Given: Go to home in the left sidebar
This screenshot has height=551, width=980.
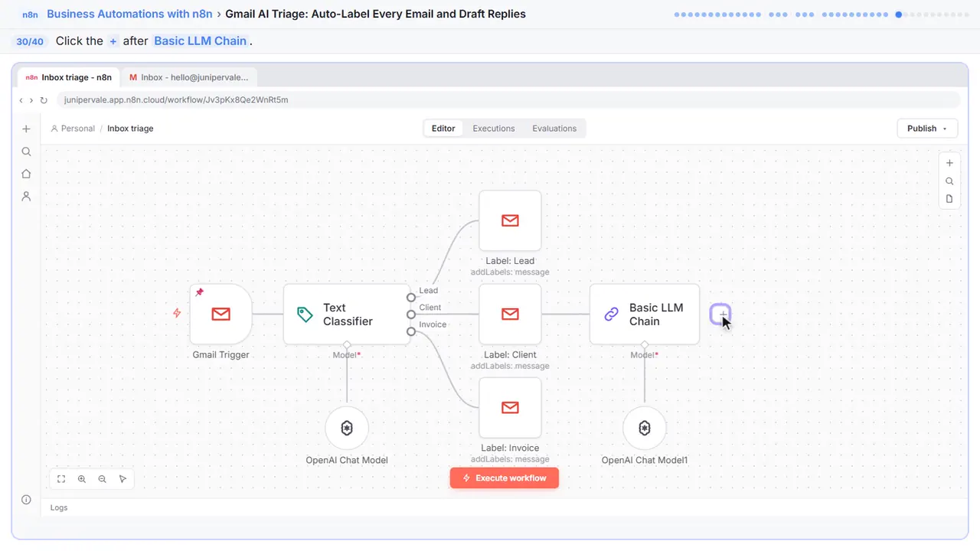Looking at the screenshot, I should pos(26,174).
